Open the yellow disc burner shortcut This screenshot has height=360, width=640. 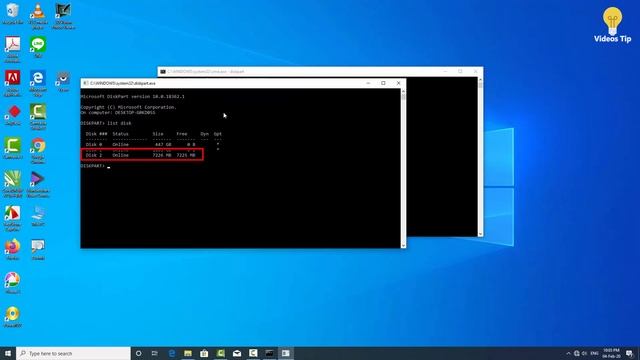pos(13,317)
